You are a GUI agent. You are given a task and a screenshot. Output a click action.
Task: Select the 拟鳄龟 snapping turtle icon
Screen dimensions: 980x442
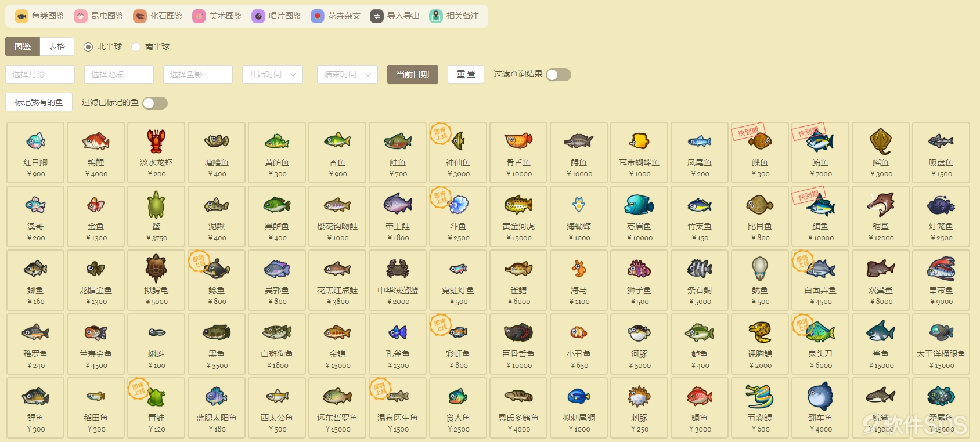tap(156, 269)
